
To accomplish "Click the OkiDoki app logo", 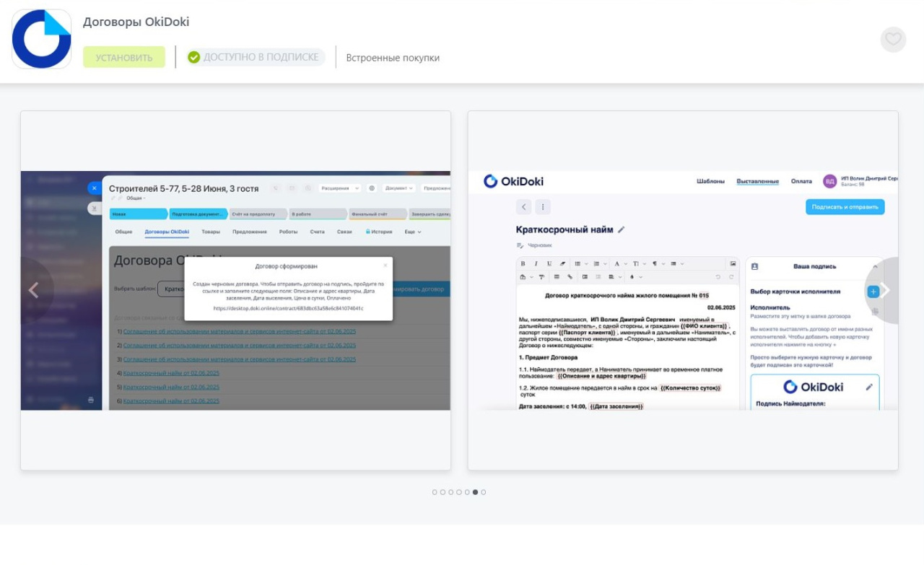I will click(42, 39).
